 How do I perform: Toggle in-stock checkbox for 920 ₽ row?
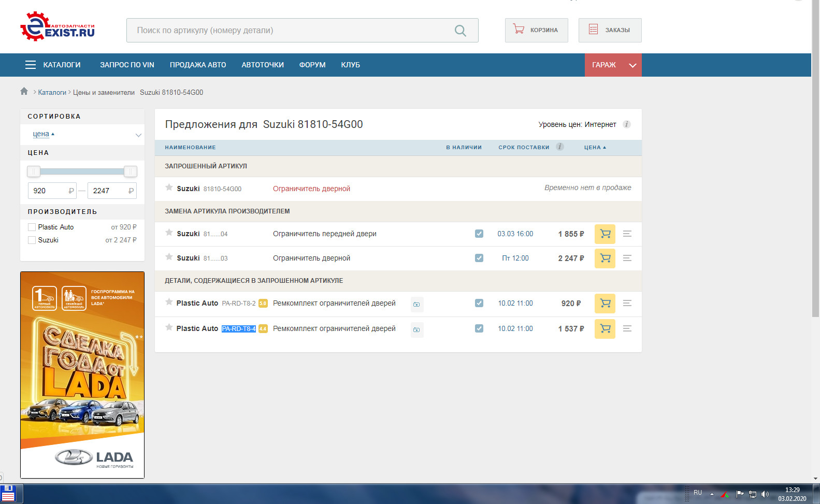click(x=479, y=303)
